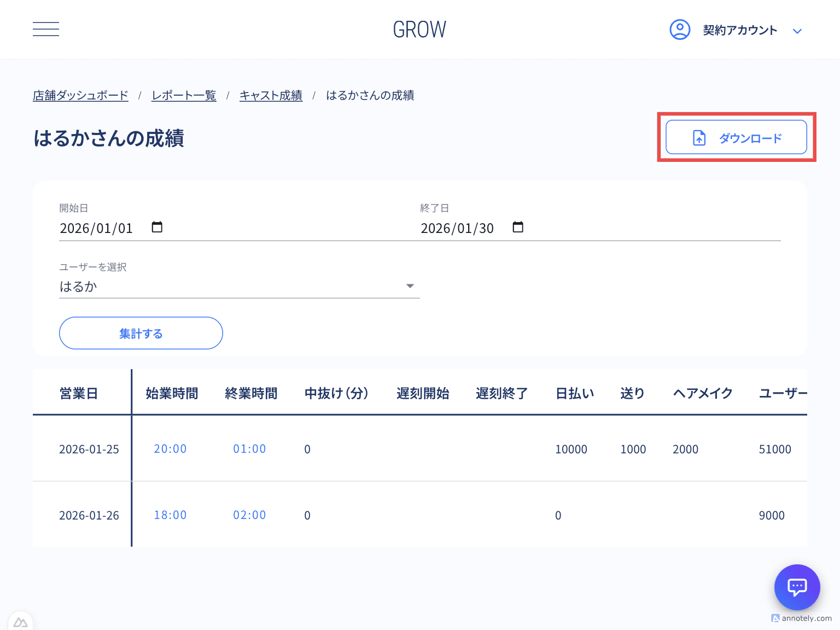Viewport: 840px width, 630px height.
Task: Click the GROW logo
Action: pyautogui.click(x=419, y=29)
